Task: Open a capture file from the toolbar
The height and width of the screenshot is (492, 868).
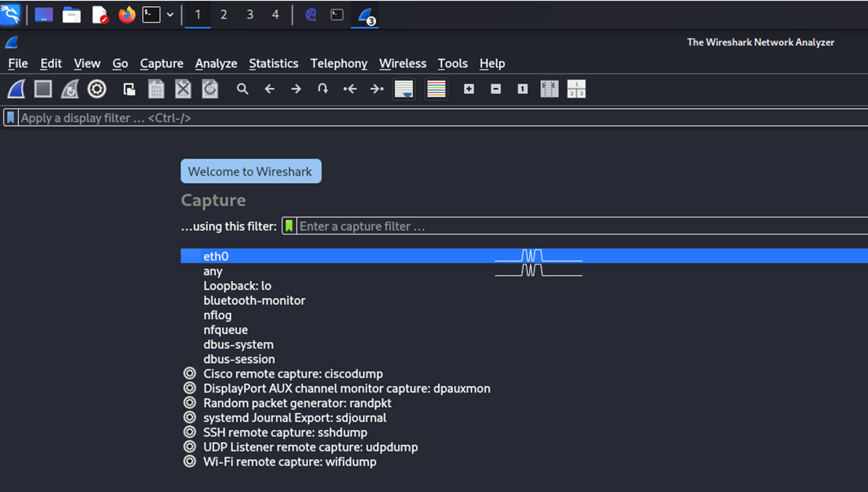Action: click(x=130, y=89)
